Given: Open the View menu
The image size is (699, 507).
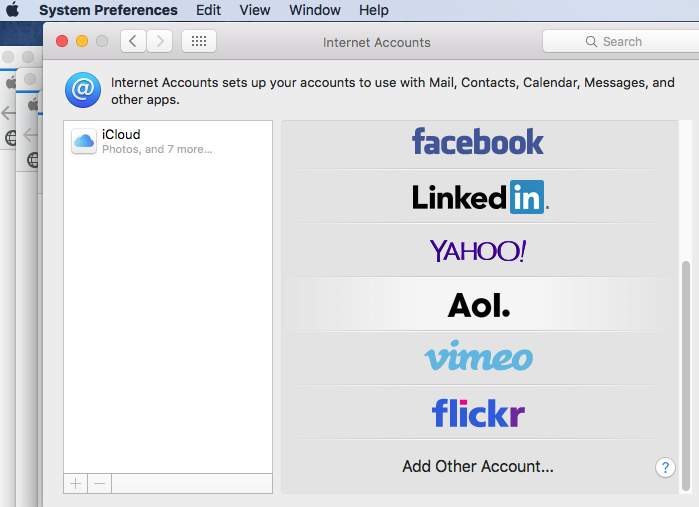Looking at the screenshot, I should pos(255,10).
